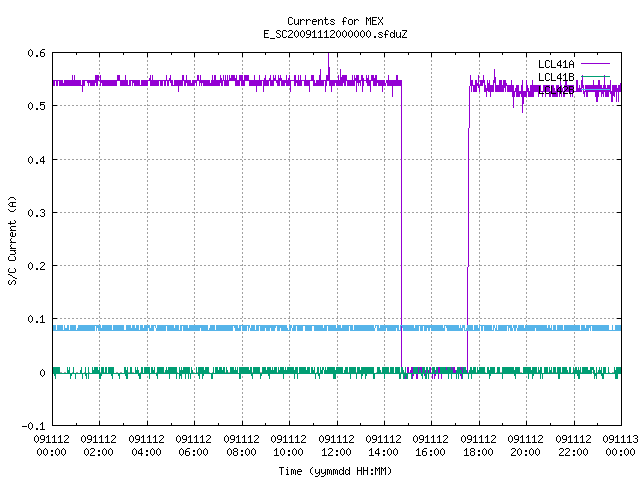The image size is (640, 480).
Task: Click the green LCL41B legend line sample
Action: pyautogui.click(x=595, y=77)
